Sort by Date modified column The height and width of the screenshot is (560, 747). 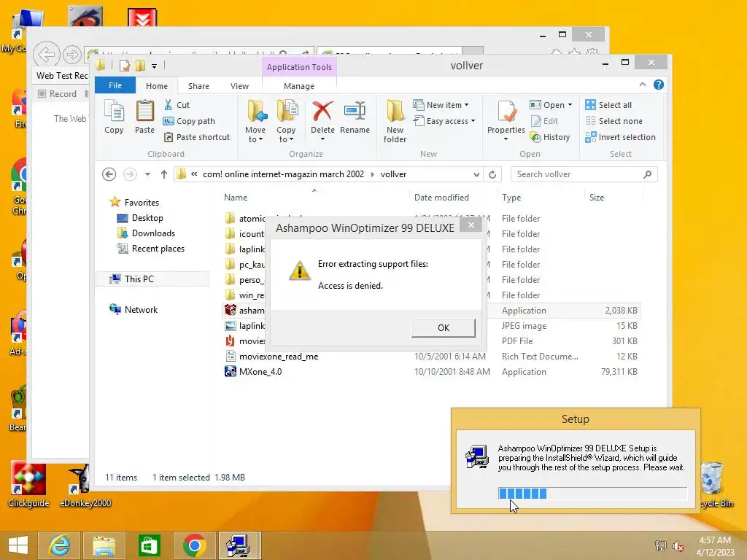(441, 197)
